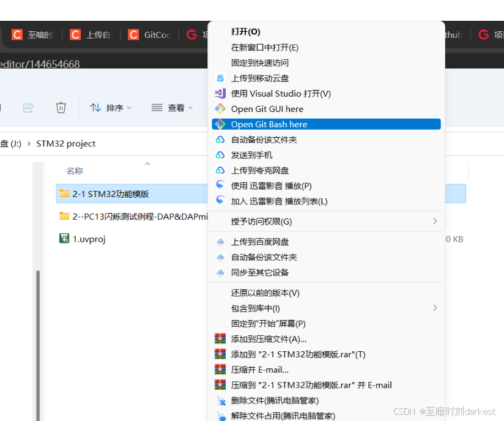Select Open Git Bash here

tap(268, 124)
